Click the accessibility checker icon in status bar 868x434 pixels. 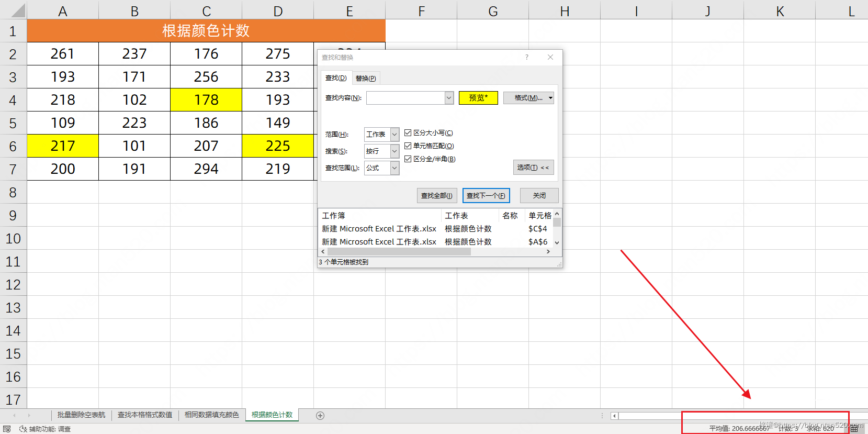(23, 429)
